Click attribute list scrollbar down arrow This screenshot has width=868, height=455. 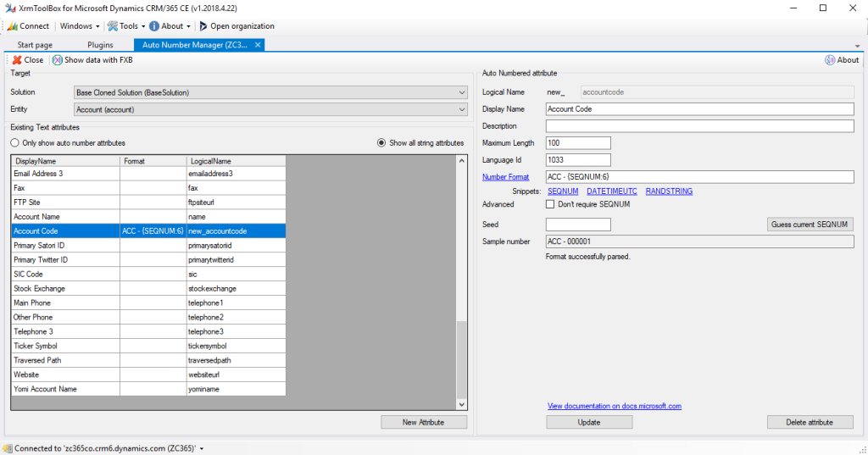click(x=462, y=405)
